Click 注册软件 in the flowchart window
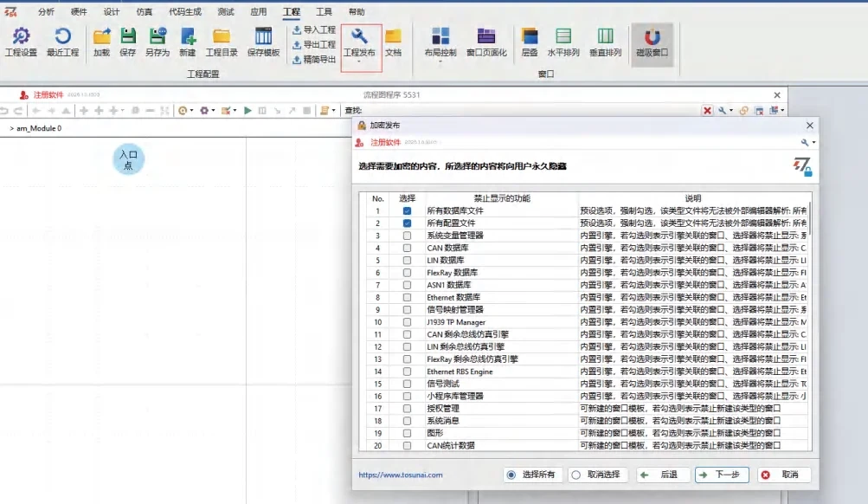Screen dimensions: 868x504 click(x=48, y=95)
